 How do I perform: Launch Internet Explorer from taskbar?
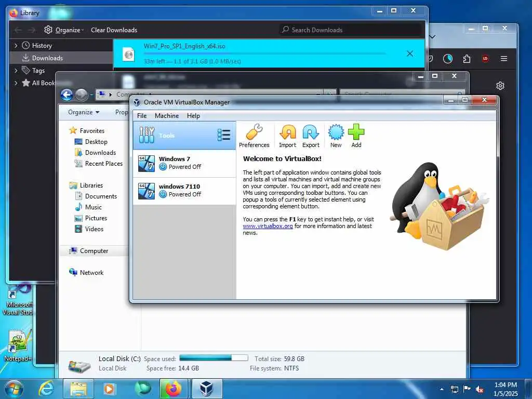click(x=46, y=389)
